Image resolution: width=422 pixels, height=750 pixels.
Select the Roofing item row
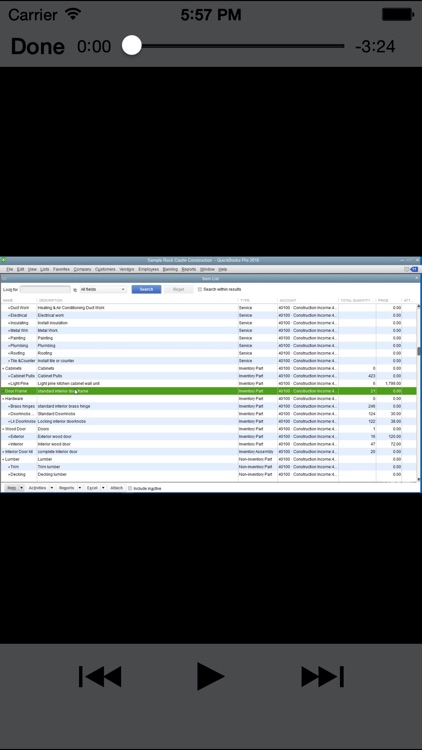(208, 353)
